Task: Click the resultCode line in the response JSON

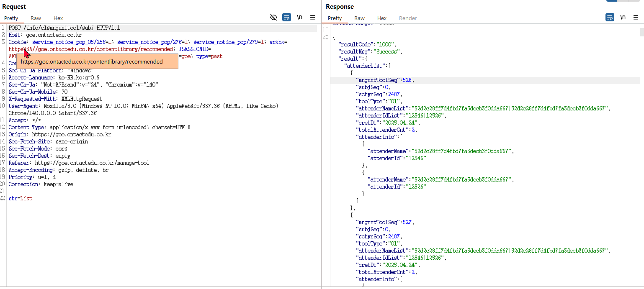Action: 367,44
